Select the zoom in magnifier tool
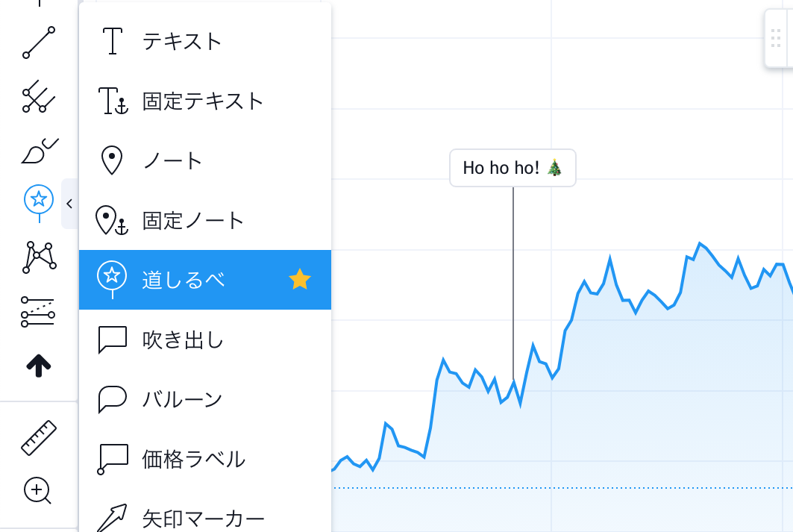 [x=39, y=490]
